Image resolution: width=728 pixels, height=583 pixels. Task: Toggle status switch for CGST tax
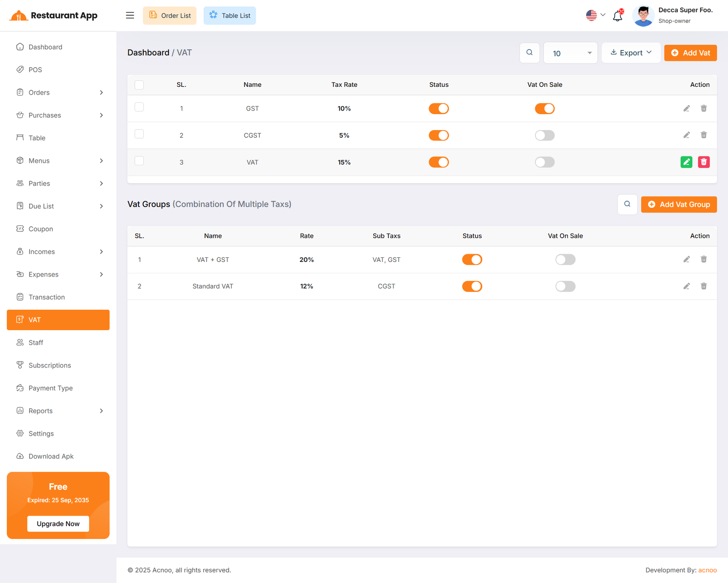click(439, 136)
